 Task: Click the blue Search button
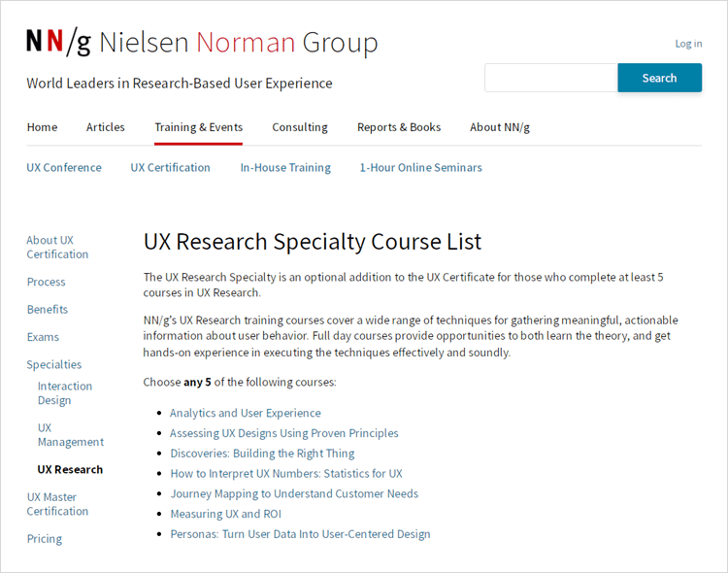(x=659, y=78)
